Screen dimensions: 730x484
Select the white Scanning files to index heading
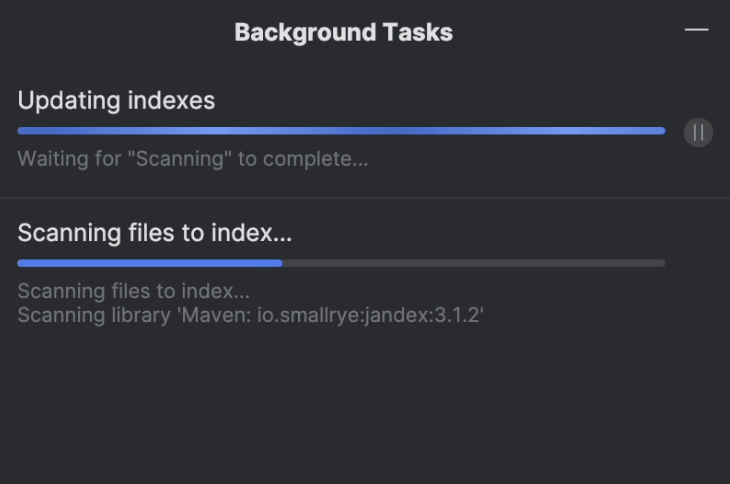pyautogui.click(x=155, y=233)
